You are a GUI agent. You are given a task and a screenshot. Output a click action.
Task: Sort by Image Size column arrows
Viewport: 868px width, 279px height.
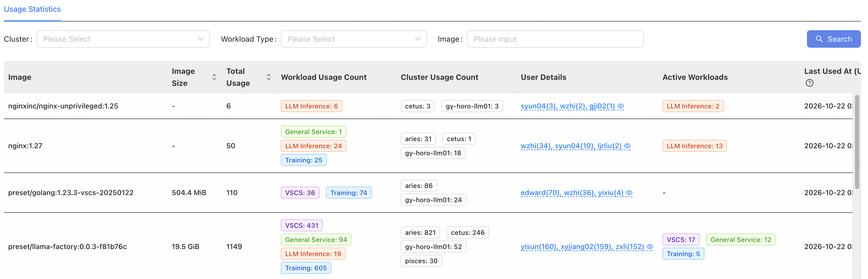pyautogui.click(x=214, y=77)
